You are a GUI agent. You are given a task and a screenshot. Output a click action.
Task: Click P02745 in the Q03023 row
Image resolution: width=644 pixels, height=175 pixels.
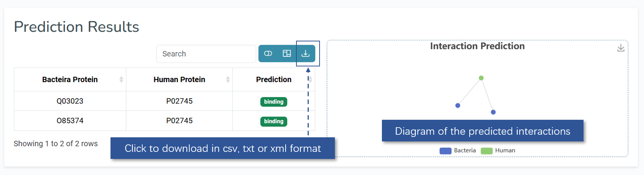(179, 101)
